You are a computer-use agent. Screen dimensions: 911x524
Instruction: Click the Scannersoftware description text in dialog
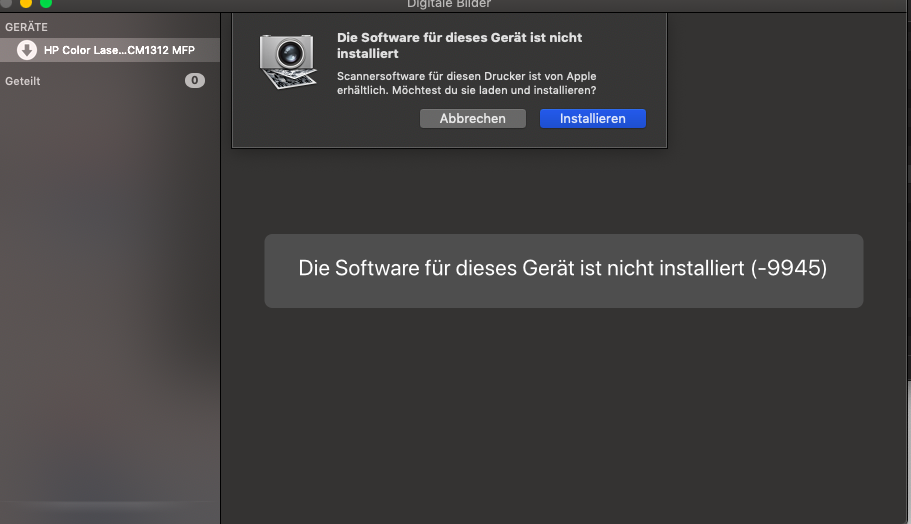467,83
